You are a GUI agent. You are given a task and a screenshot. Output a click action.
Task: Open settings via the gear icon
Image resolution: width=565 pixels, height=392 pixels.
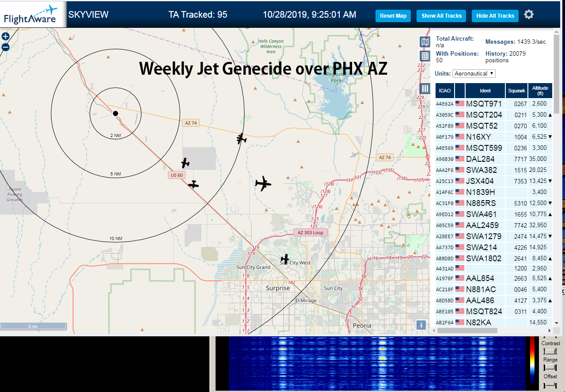click(529, 15)
